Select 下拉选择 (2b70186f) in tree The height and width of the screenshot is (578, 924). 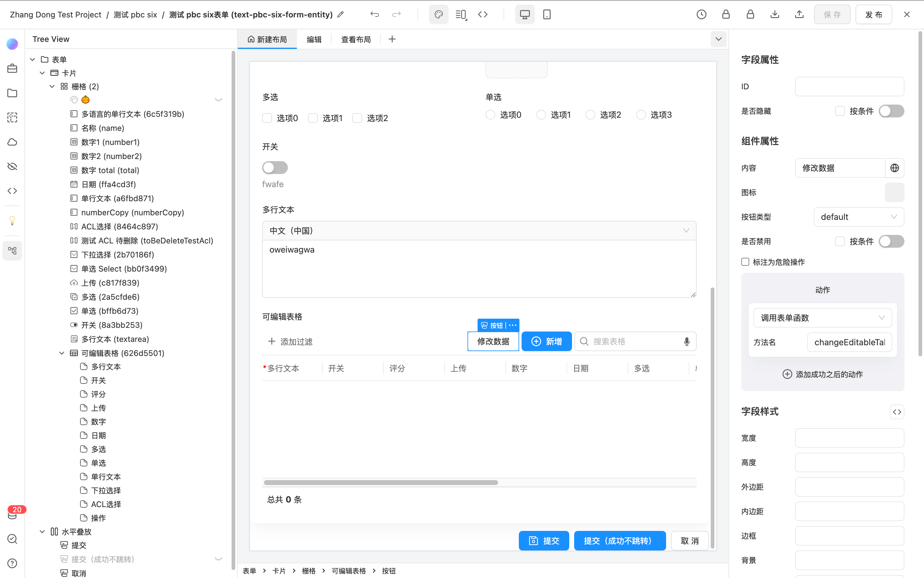click(x=118, y=254)
